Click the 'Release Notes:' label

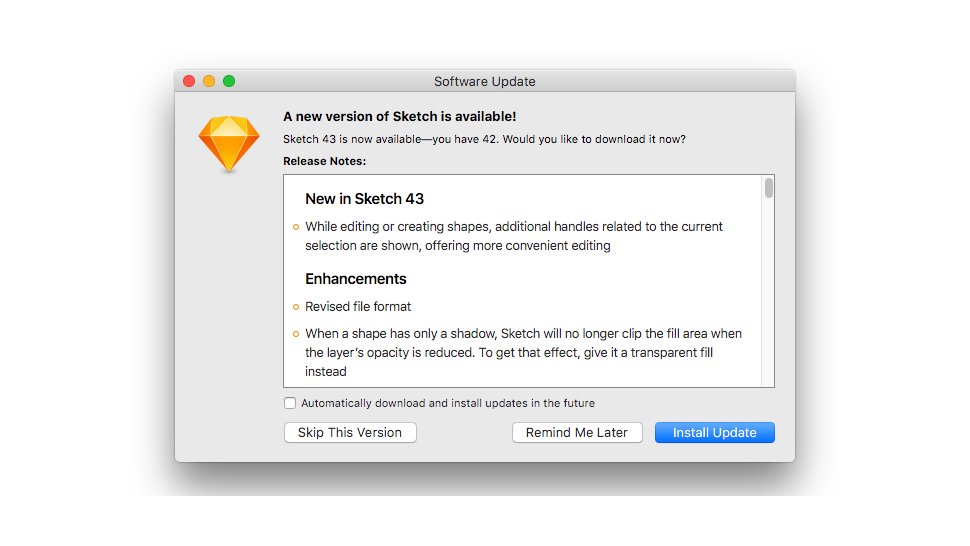click(325, 161)
